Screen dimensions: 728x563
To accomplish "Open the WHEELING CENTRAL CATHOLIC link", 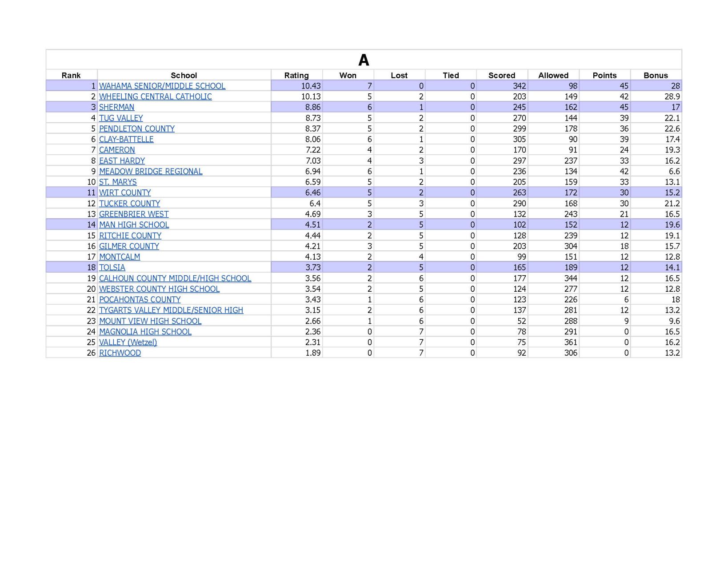I will (x=156, y=97).
